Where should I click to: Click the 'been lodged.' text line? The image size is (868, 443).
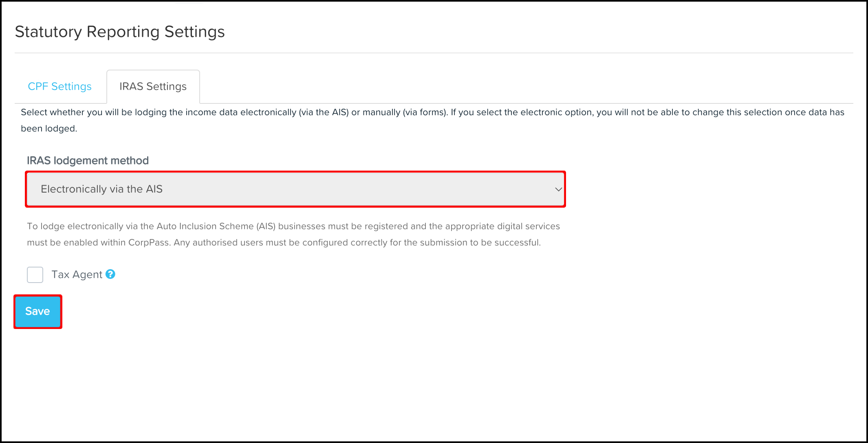pyautogui.click(x=49, y=129)
